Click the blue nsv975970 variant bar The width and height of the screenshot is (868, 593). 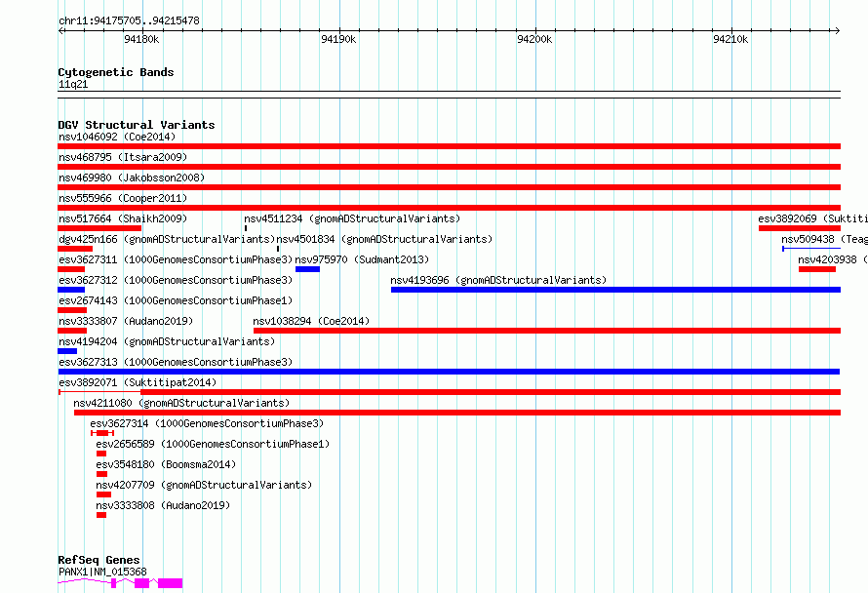click(307, 269)
